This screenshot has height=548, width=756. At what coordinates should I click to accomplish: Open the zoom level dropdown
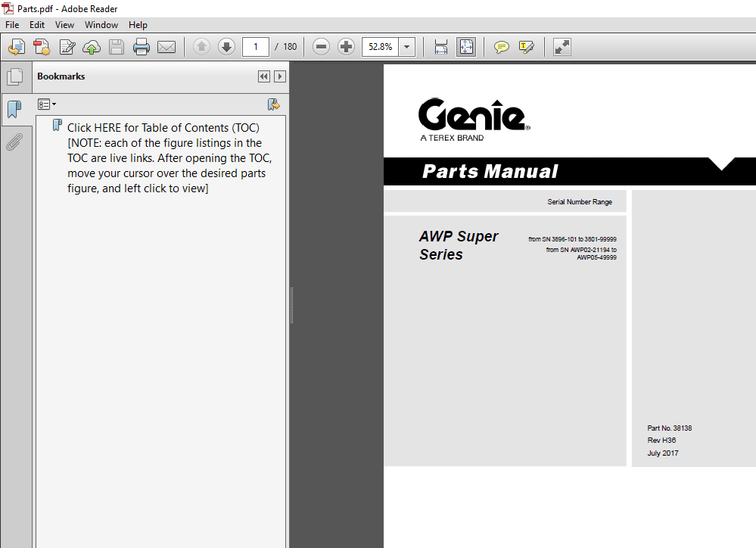(x=406, y=46)
